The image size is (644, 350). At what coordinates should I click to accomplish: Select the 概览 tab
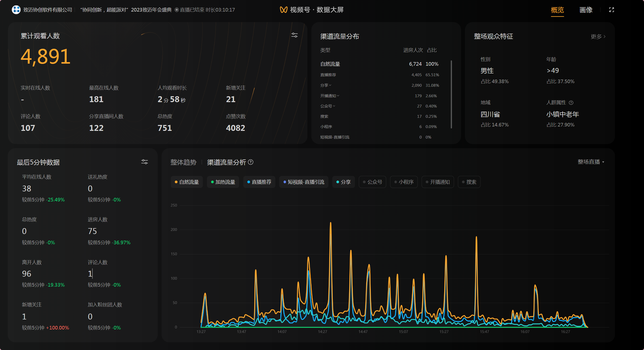click(x=557, y=10)
